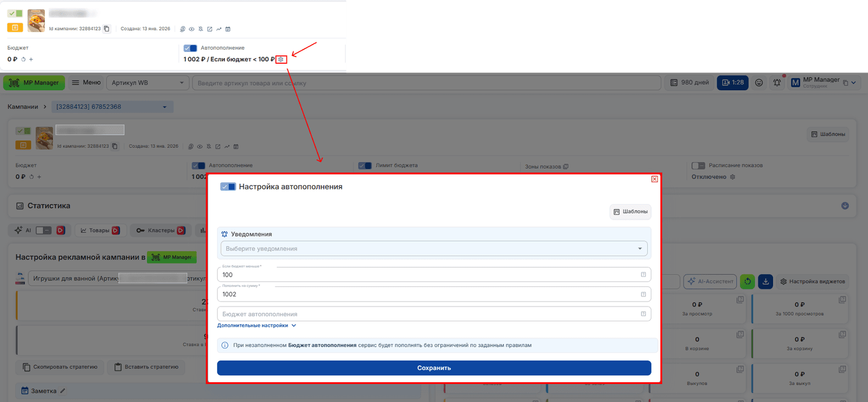Click the 980 дней subscription button
The width and height of the screenshot is (868, 402).
coord(689,82)
